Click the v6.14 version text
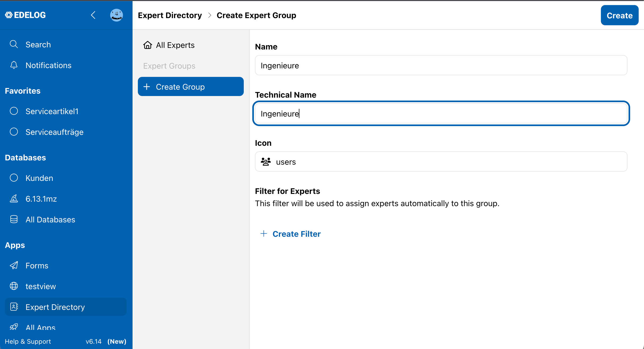 tap(94, 341)
